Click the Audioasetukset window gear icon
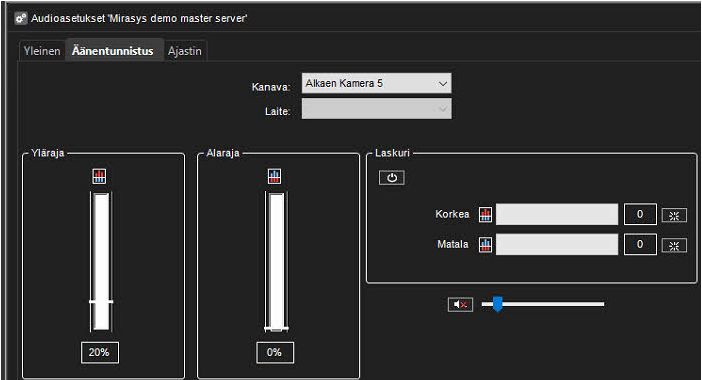The image size is (702, 380). pyautogui.click(x=21, y=19)
